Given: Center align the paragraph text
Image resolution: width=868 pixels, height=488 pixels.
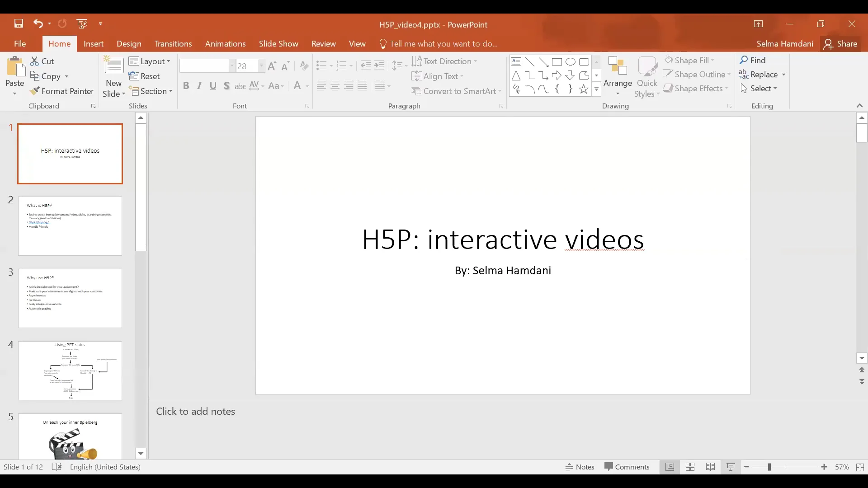Looking at the screenshot, I should 335,86.
